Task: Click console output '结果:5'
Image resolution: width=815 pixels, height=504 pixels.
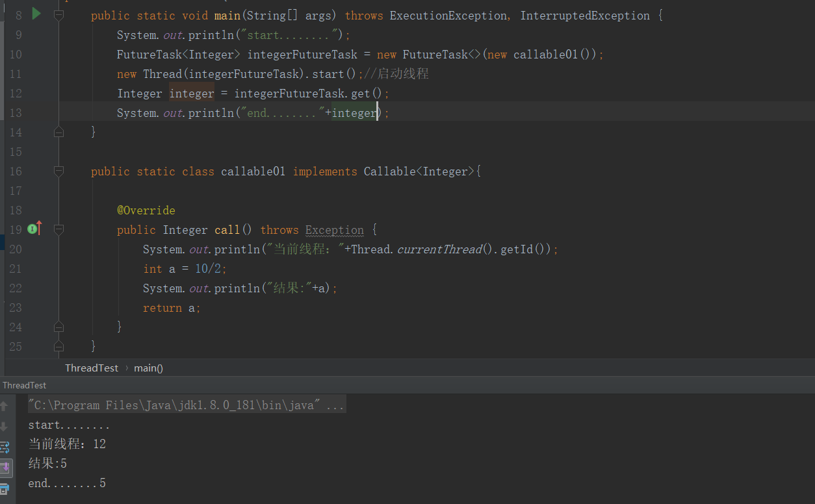Action: click(47, 464)
